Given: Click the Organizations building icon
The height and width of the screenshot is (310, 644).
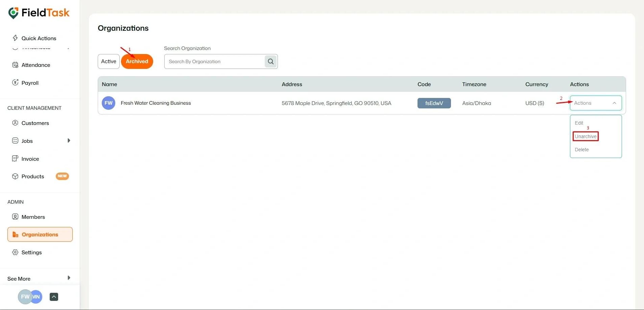Looking at the screenshot, I should (x=16, y=234).
